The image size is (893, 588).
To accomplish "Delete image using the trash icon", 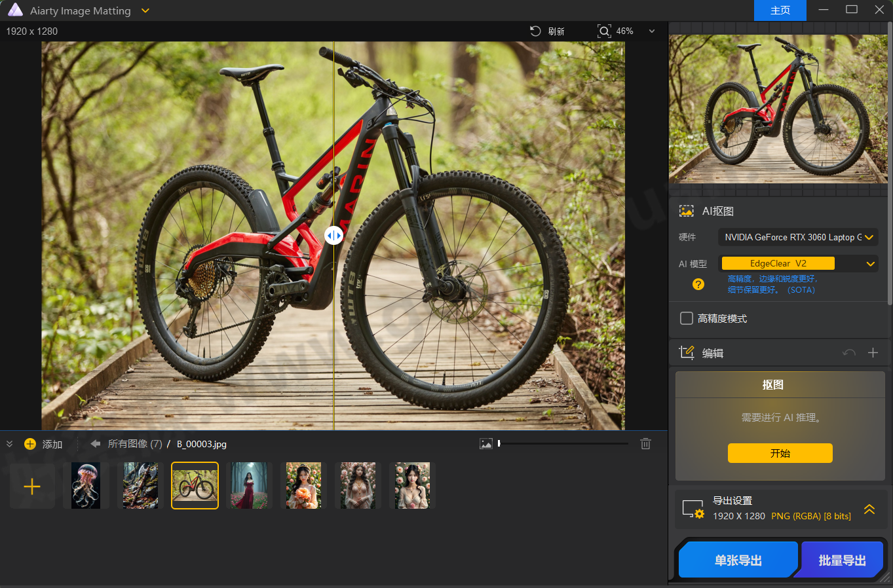I will 645,444.
